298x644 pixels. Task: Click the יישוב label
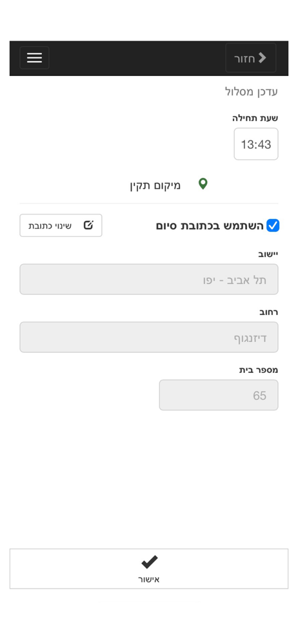pyautogui.click(x=268, y=254)
